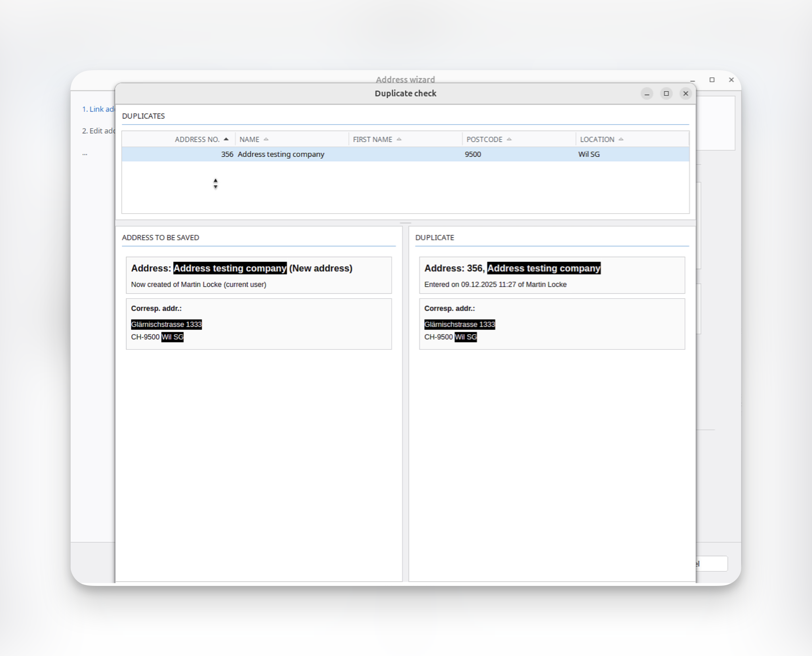Select duplicate row with address number 356

pos(227,154)
